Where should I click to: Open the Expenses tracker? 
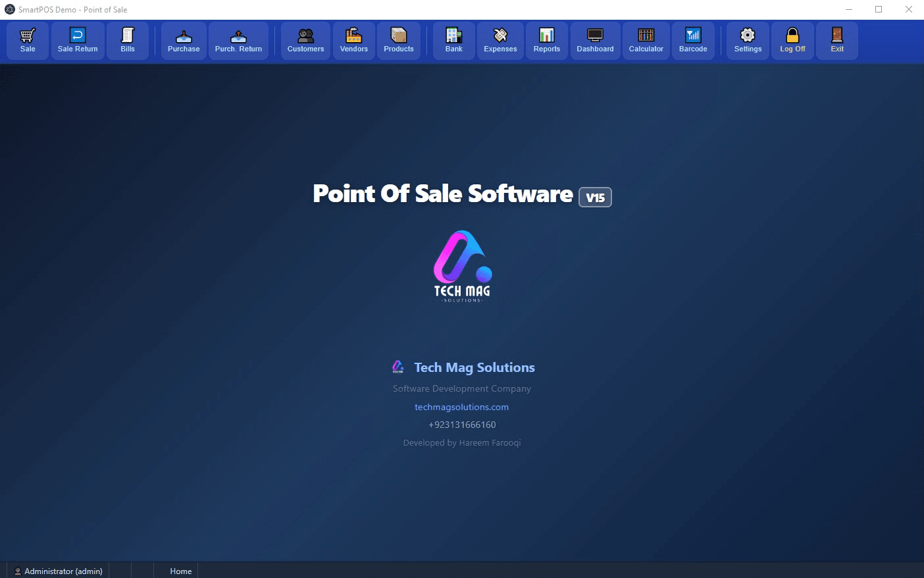click(x=500, y=40)
